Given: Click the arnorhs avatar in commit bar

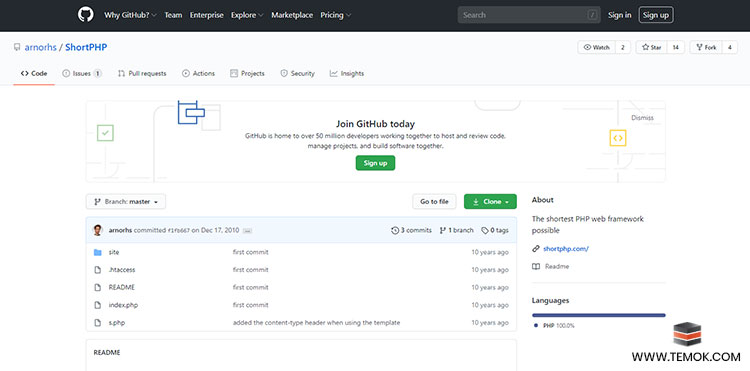Looking at the screenshot, I should tap(98, 230).
